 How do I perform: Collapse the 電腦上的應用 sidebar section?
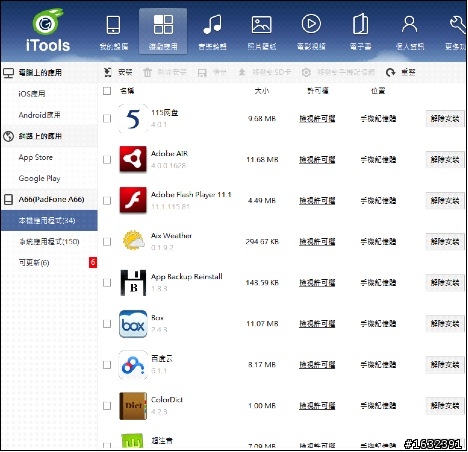(49, 72)
